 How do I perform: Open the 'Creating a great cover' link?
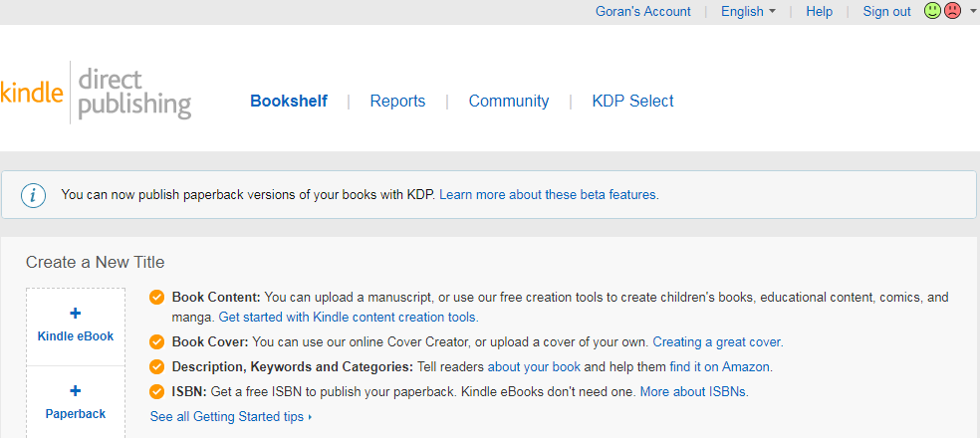pos(717,342)
